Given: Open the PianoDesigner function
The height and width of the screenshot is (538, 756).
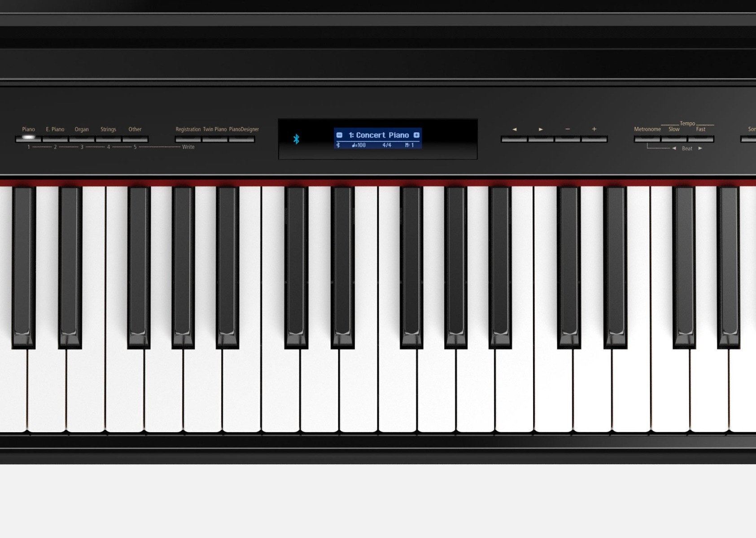Looking at the screenshot, I should click(242, 139).
